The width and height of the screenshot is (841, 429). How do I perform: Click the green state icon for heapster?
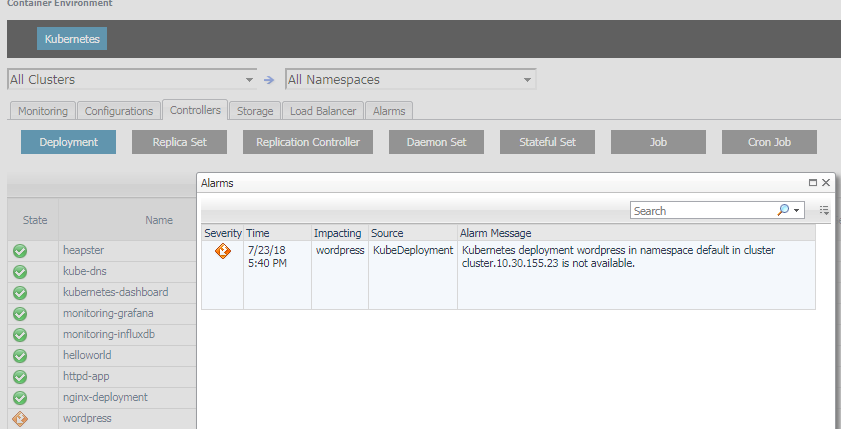(x=20, y=251)
